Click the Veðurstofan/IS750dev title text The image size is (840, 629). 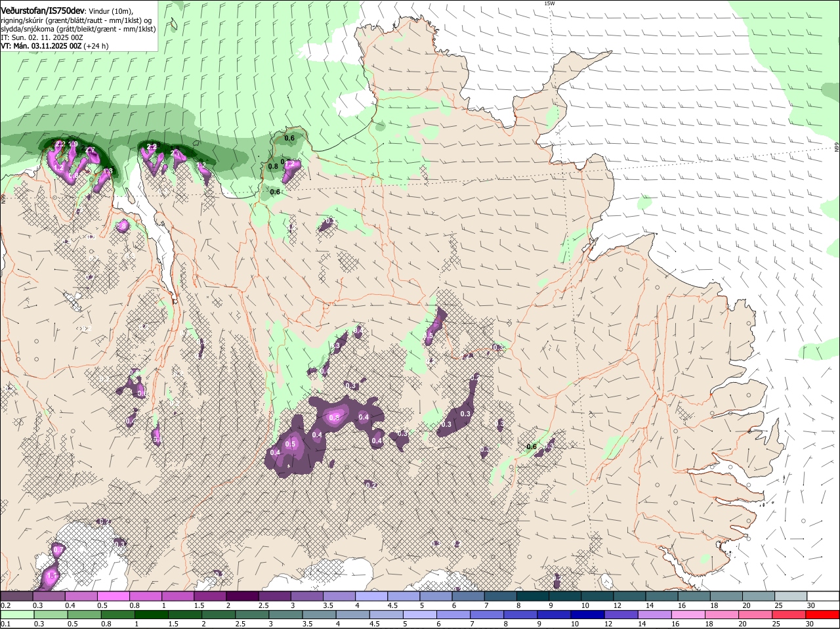pyautogui.click(x=43, y=11)
